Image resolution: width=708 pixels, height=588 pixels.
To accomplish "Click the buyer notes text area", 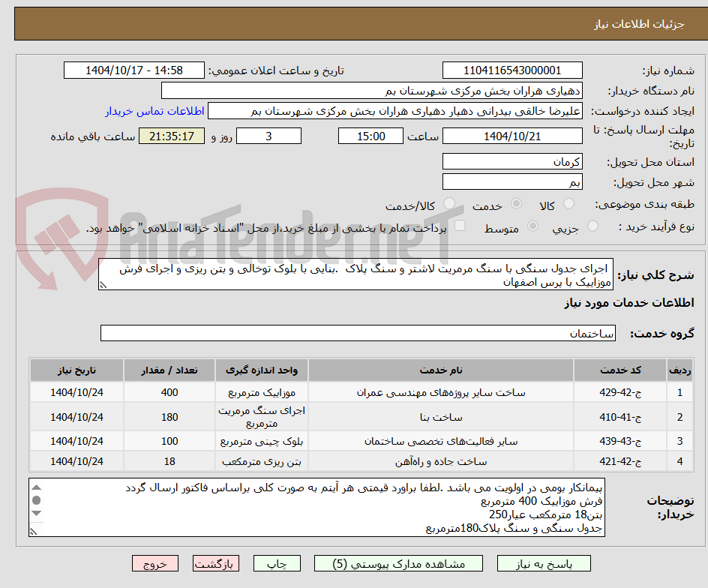I will (317, 508).
